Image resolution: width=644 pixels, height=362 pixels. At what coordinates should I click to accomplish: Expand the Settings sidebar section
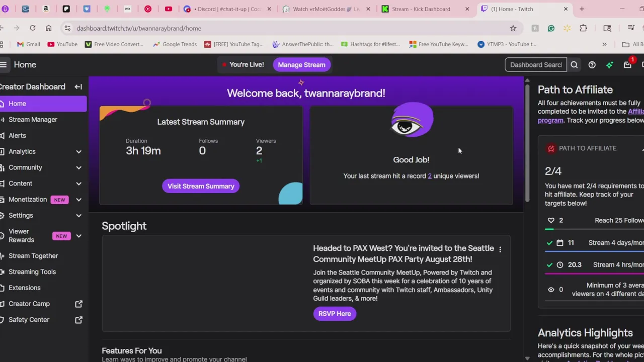click(78, 216)
